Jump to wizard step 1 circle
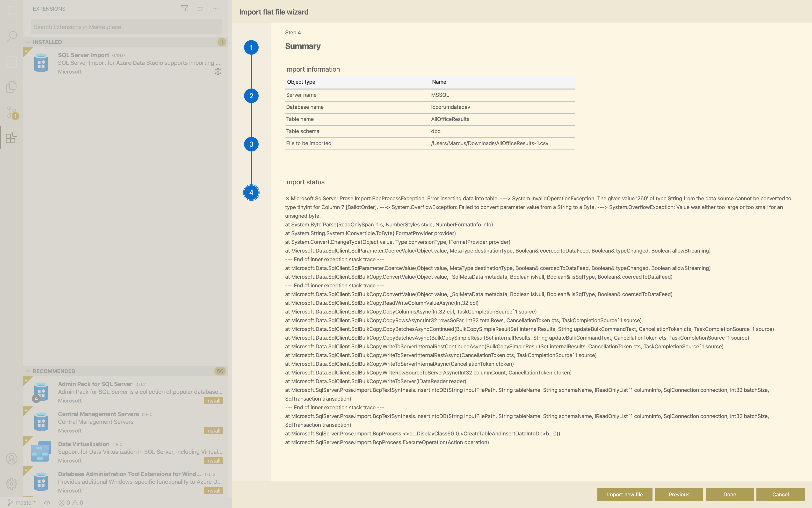This screenshot has width=812, height=508. point(251,47)
